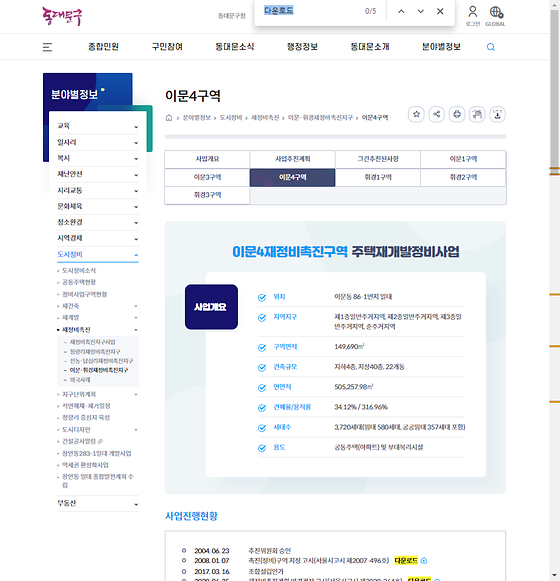Open the 행정정보 main menu
The image size is (560, 581).
[302, 47]
